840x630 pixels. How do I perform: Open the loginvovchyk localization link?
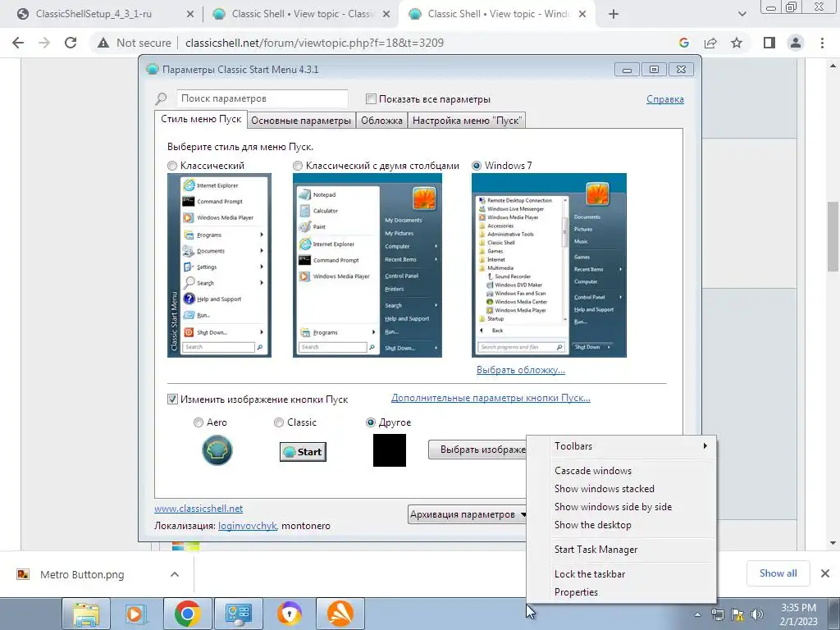[x=247, y=526]
